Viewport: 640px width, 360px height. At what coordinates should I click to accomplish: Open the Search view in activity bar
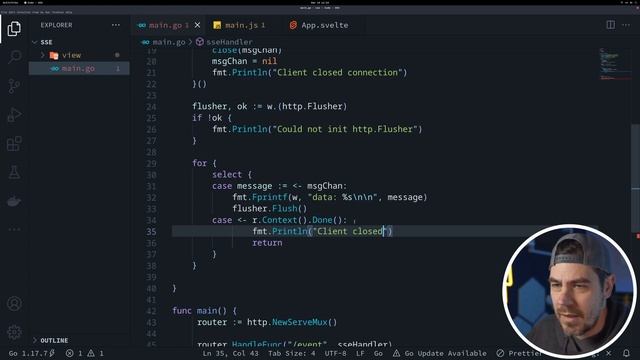click(14, 57)
